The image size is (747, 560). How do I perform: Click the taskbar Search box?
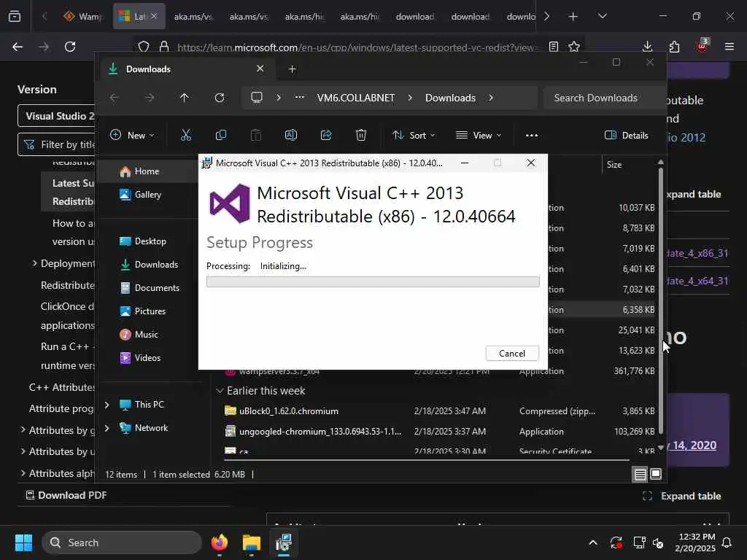tap(122, 542)
